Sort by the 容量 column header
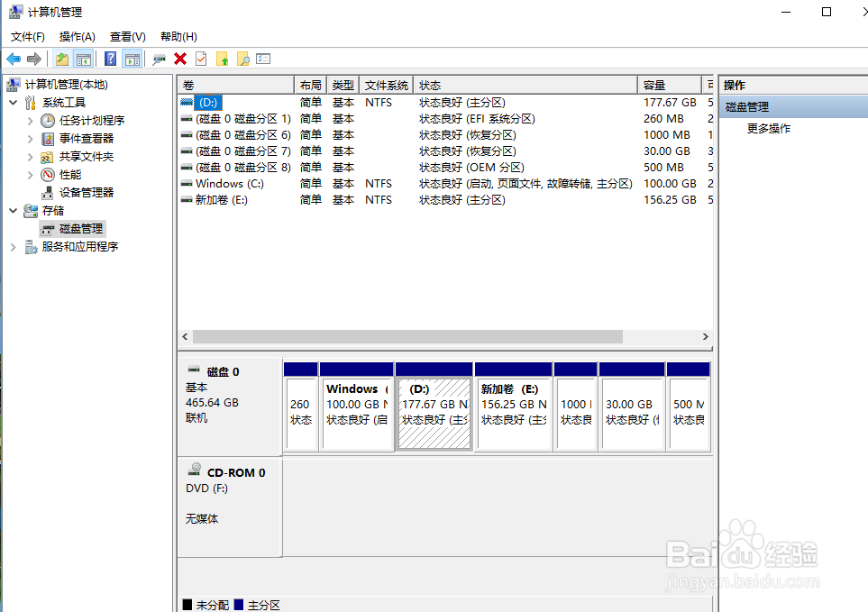868x612 pixels. pyautogui.click(x=670, y=86)
